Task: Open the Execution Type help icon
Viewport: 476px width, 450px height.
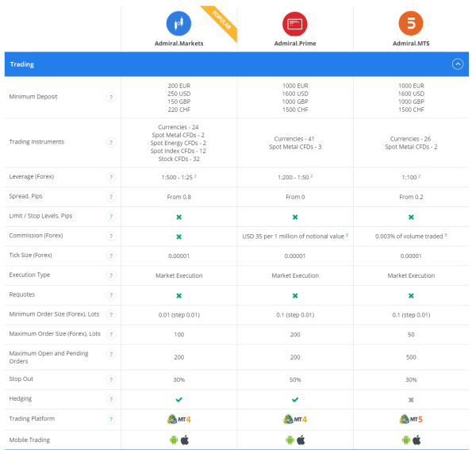Action: coord(111,275)
